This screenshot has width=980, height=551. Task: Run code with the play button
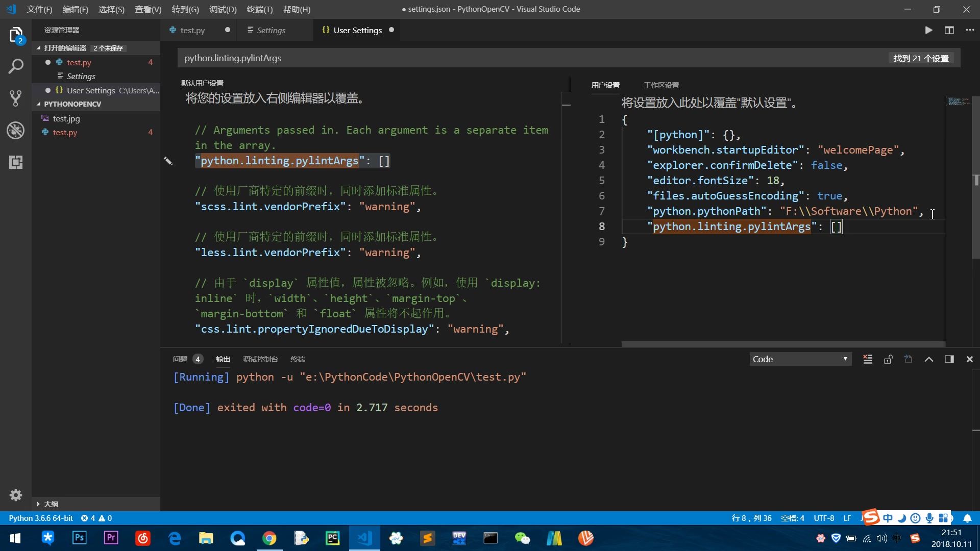click(928, 30)
